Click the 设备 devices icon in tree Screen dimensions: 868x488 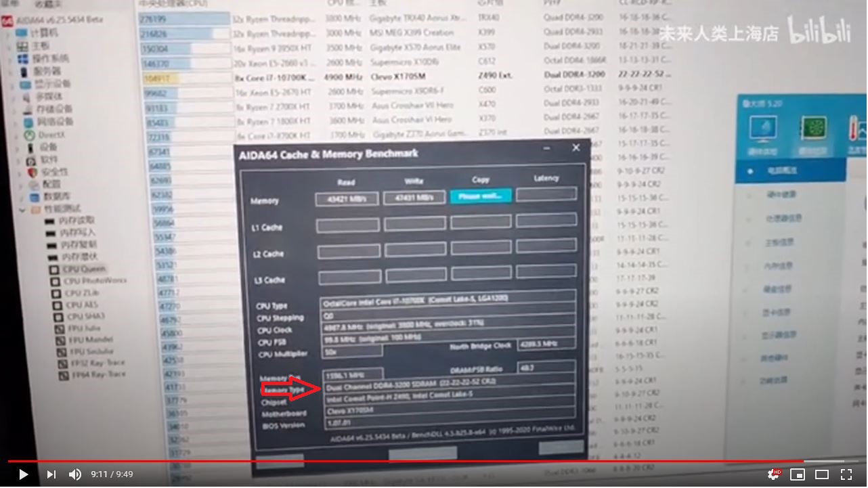(30, 148)
